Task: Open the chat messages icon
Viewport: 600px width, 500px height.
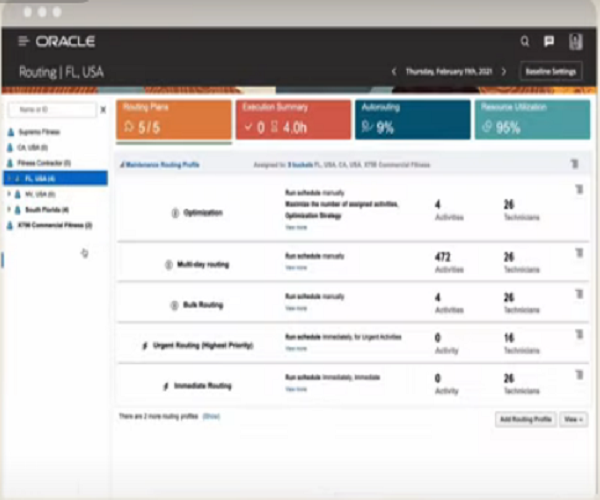Action: 549,41
